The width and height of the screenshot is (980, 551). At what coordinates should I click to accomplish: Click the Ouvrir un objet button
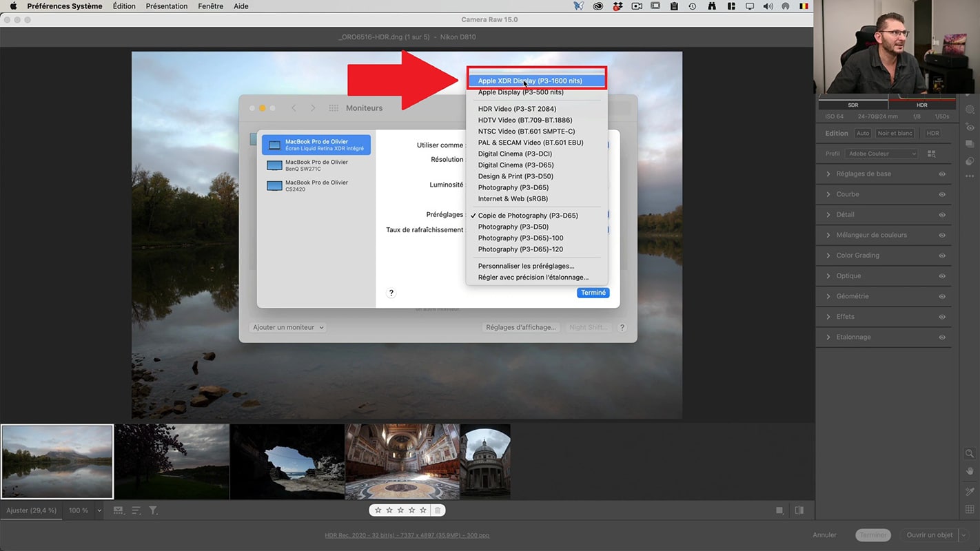click(930, 534)
